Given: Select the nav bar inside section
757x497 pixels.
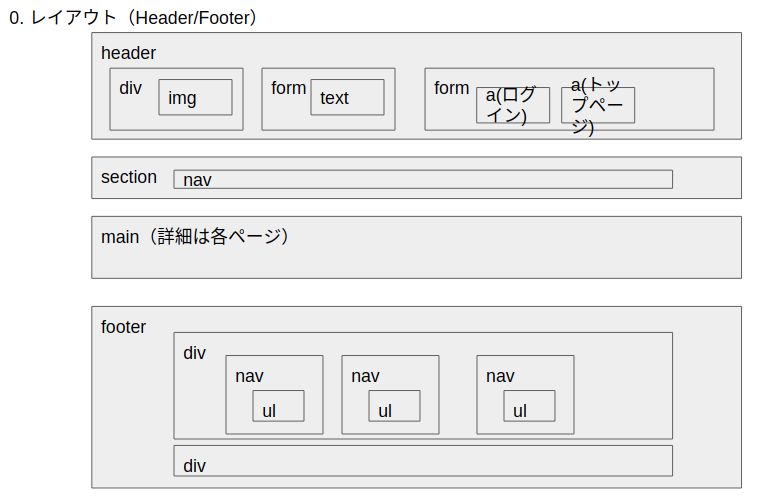Looking at the screenshot, I should pyautogui.click(x=423, y=179).
